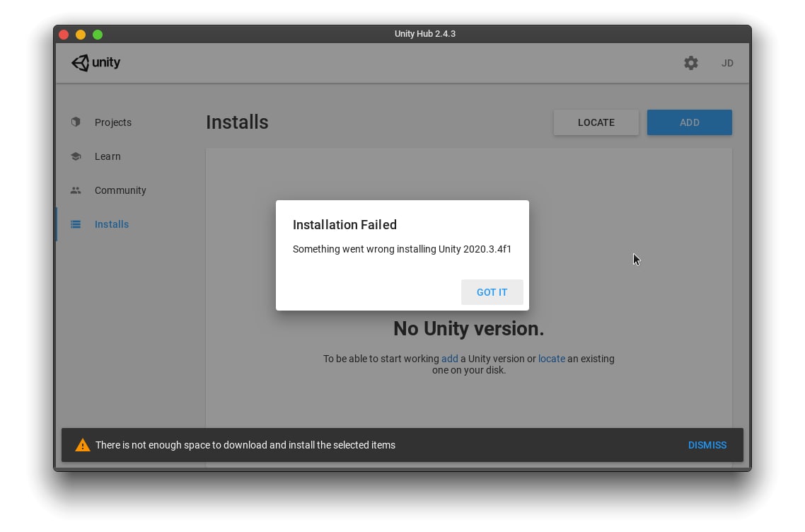Open the Learn section
Viewport: 805px width, 532px height.
click(108, 156)
